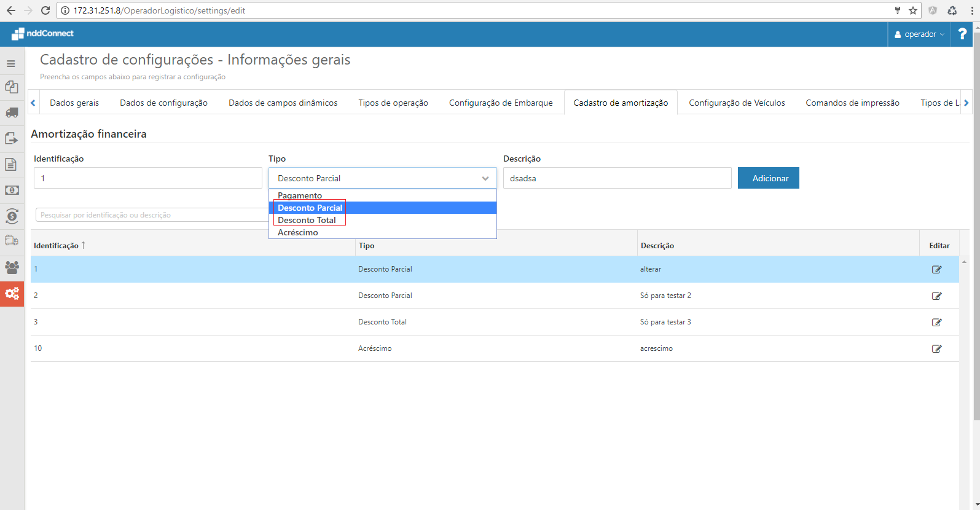Click the dollar refresh sidebar icon
The height and width of the screenshot is (510, 980).
[x=12, y=216]
